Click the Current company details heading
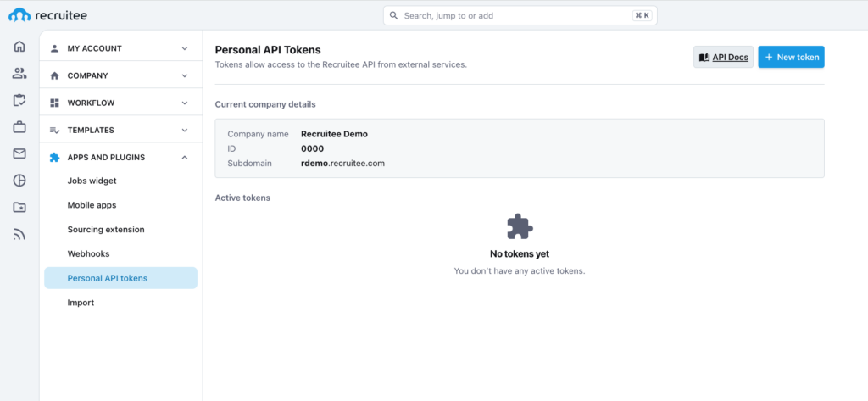Image resolution: width=868 pixels, height=401 pixels. coord(265,104)
